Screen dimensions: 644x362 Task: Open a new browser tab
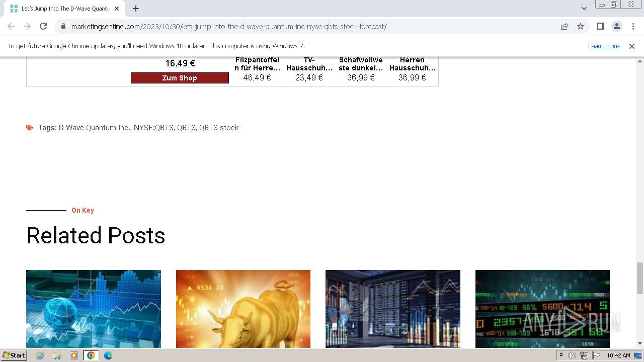coord(136,9)
